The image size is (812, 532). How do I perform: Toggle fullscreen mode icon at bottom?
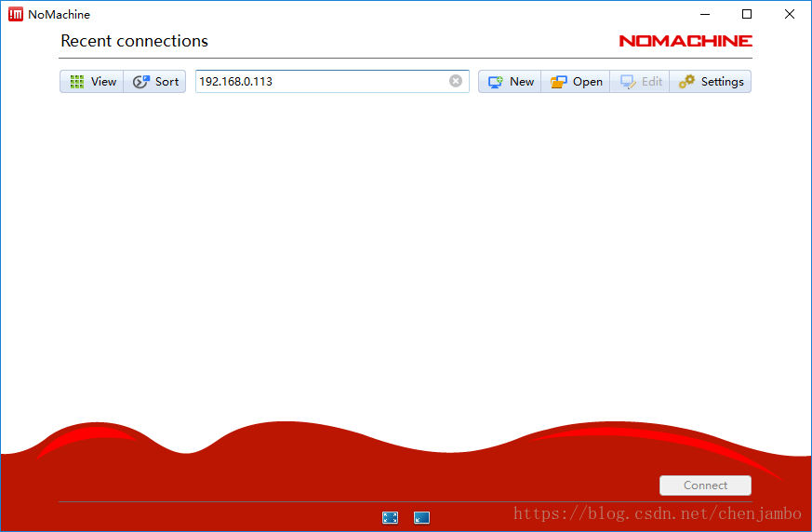[390, 517]
